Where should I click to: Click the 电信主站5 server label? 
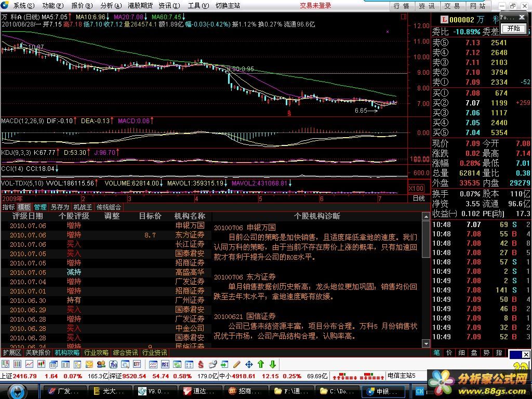[x=402, y=376]
